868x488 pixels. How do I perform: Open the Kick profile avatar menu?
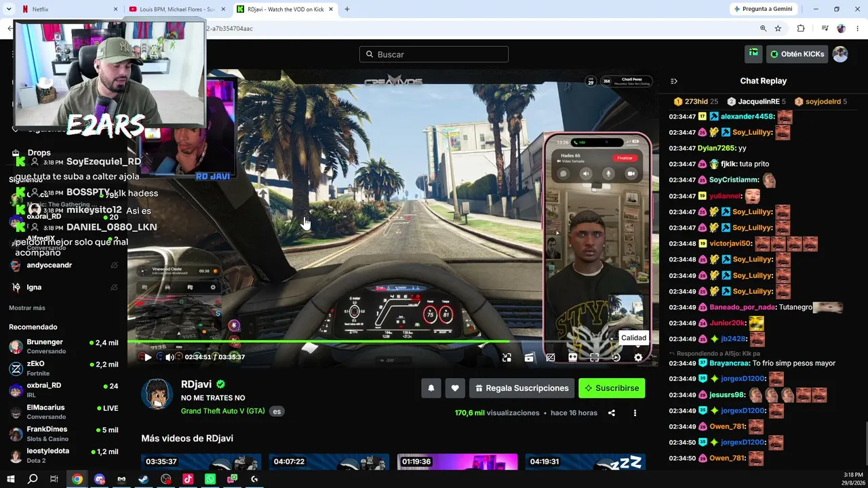[840, 54]
